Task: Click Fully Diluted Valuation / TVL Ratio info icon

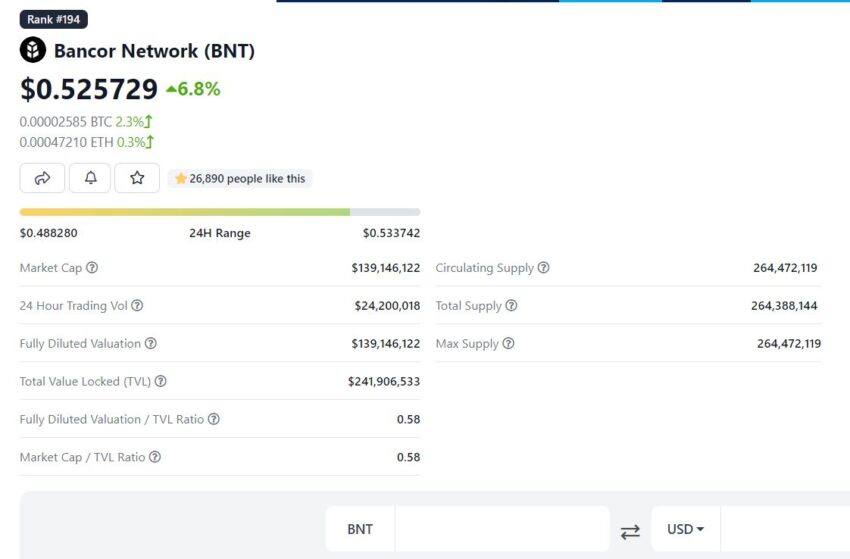Action: 214,420
